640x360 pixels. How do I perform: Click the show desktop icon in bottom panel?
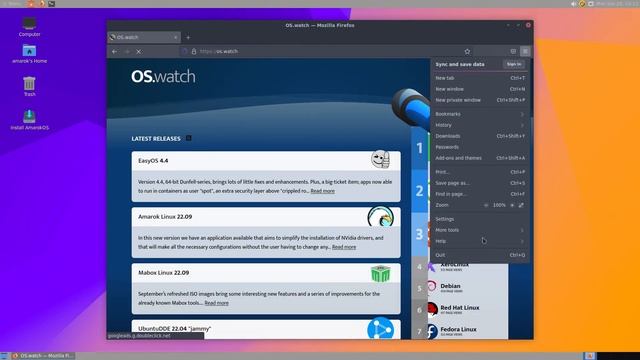4,356
